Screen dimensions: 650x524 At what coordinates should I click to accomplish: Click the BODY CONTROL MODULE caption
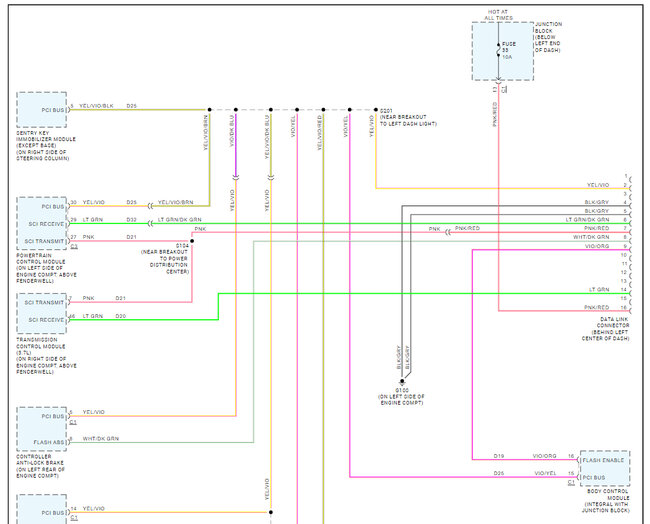(x=606, y=501)
